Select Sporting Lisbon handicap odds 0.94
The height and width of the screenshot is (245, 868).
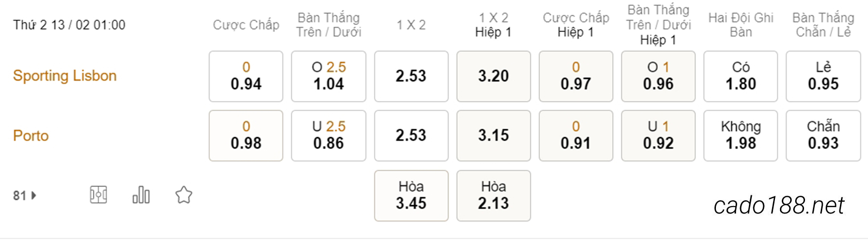(x=246, y=76)
